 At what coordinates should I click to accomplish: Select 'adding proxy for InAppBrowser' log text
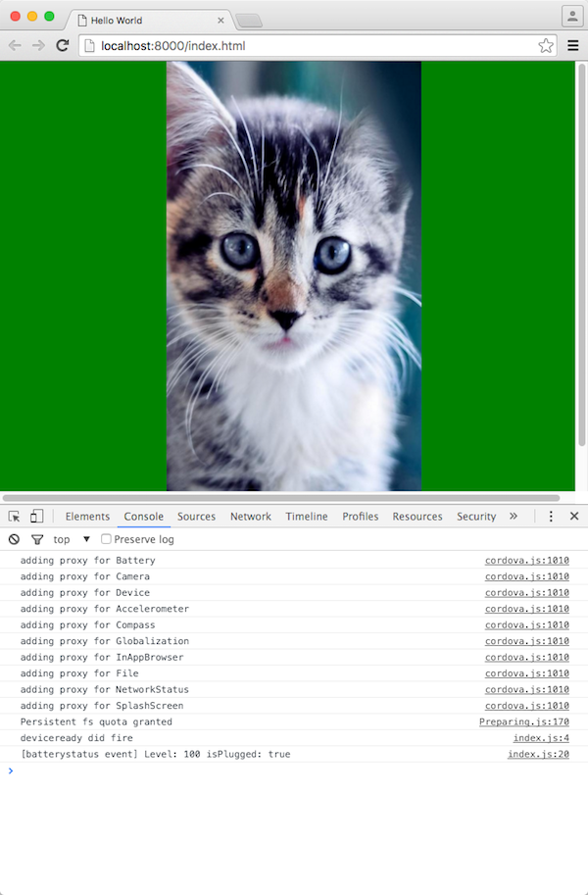pyautogui.click(x=102, y=658)
